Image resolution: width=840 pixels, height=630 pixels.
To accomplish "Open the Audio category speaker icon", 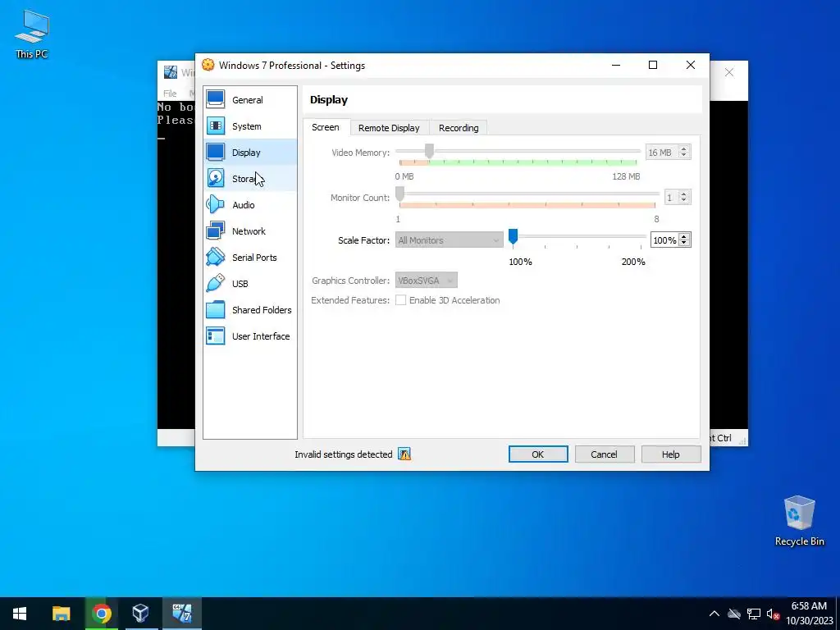I will [216, 204].
